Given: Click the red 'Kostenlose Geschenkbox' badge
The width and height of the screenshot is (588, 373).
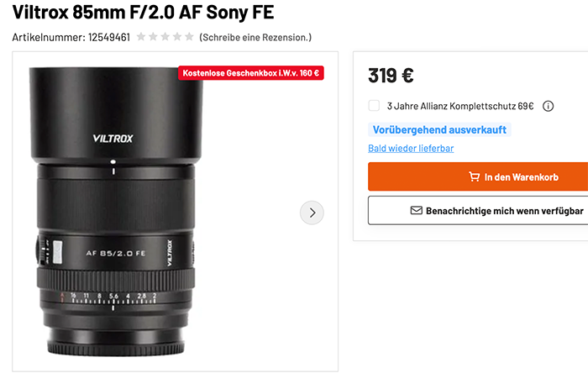Looking at the screenshot, I should coord(250,73).
